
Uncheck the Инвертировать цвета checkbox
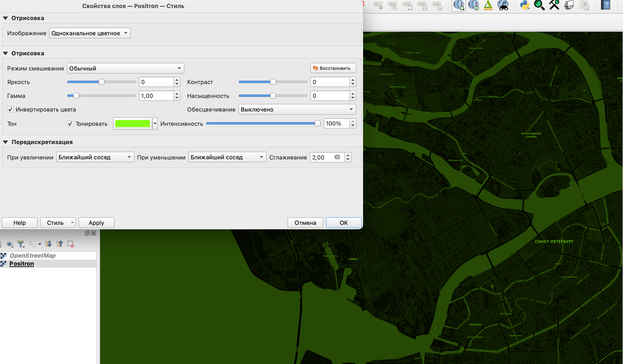pos(10,109)
